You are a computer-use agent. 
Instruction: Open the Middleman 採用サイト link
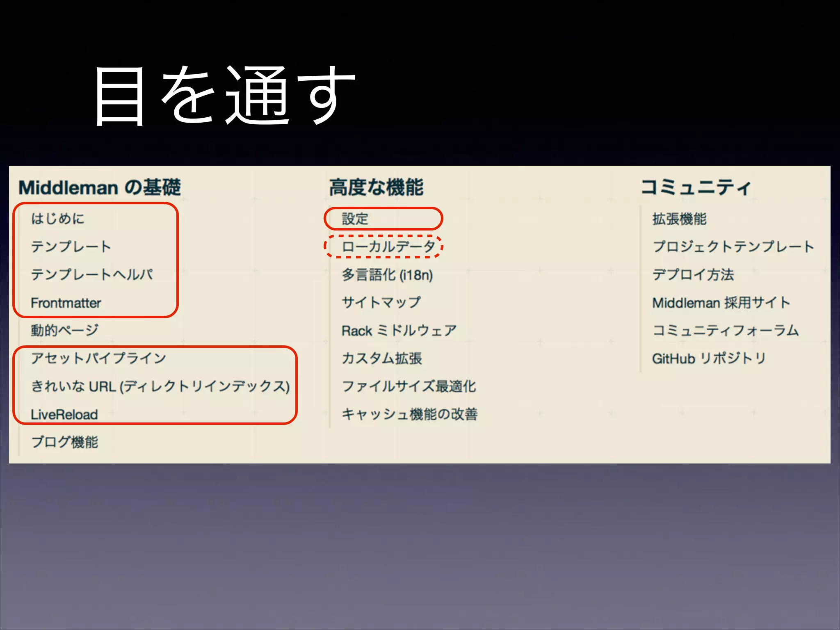click(721, 303)
